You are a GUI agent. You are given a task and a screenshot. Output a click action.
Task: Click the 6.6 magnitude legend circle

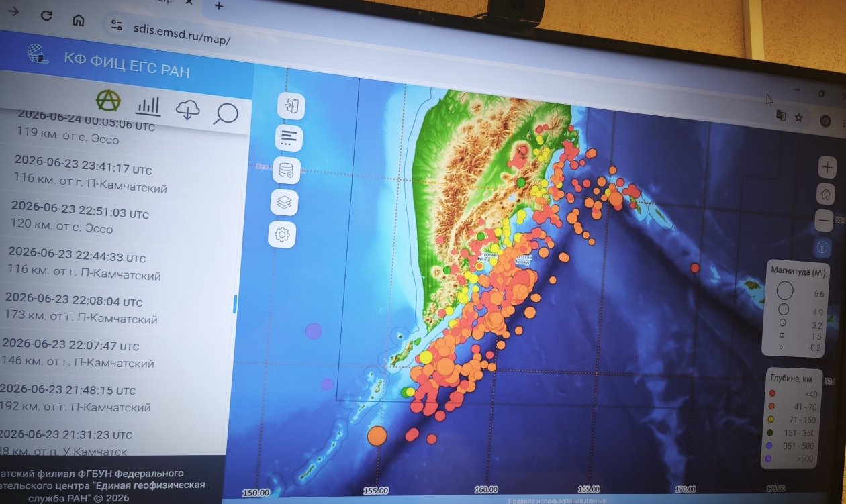[785, 291]
